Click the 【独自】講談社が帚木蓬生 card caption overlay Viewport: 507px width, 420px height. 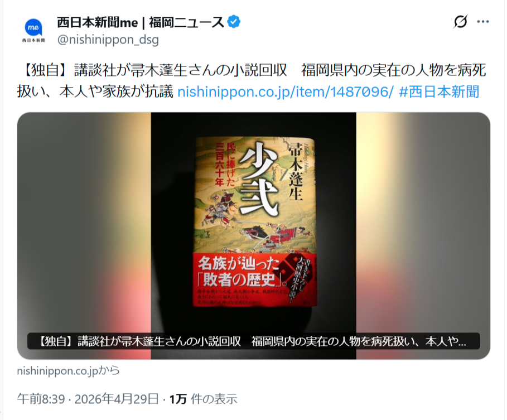pyautogui.click(x=253, y=341)
